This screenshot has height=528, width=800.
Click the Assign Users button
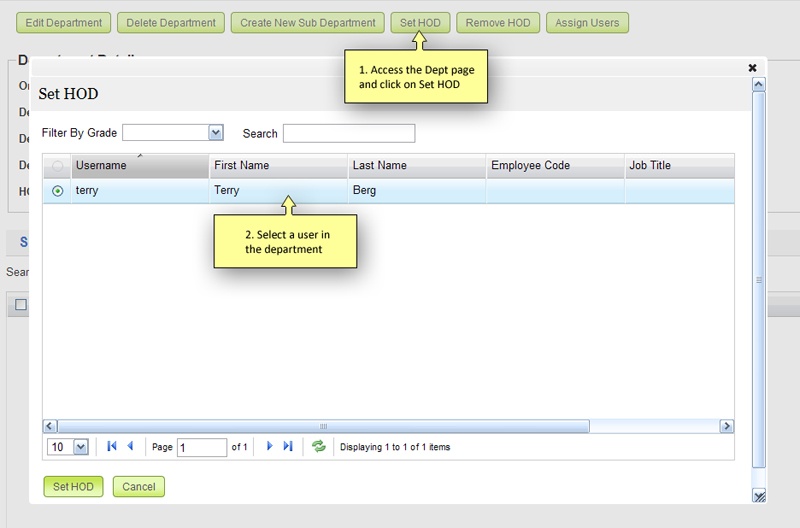[x=587, y=22]
